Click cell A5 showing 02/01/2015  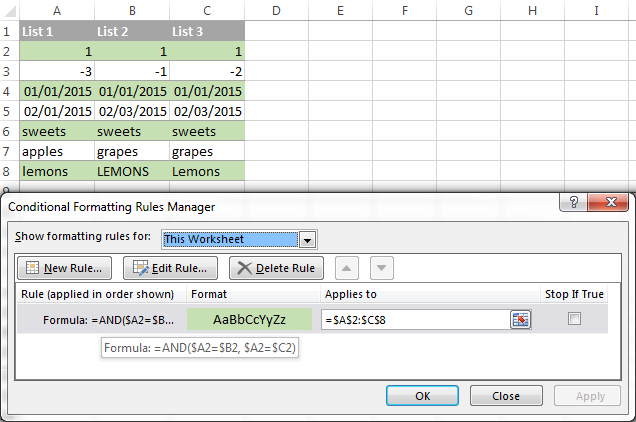[x=57, y=111]
